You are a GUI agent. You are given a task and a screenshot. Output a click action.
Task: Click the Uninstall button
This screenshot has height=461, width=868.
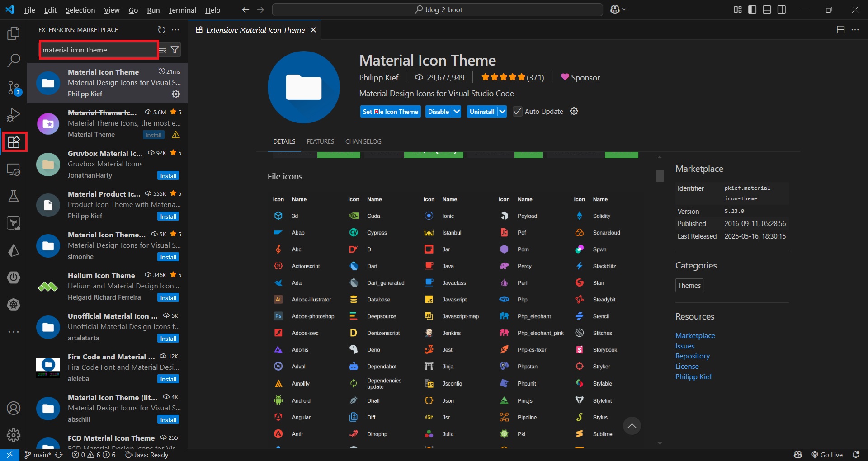tap(482, 112)
